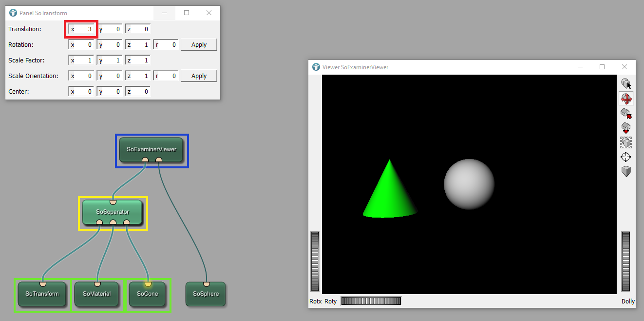Image resolution: width=644 pixels, height=321 pixels.
Task: Click the go to home view icon
Action: click(x=626, y=113)
